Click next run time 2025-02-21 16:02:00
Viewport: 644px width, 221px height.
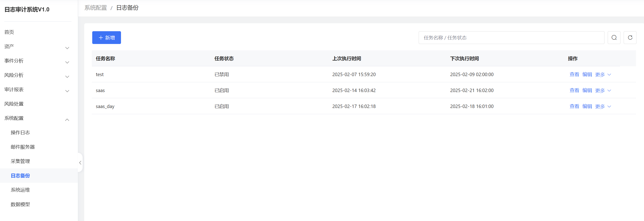(472, 90)
